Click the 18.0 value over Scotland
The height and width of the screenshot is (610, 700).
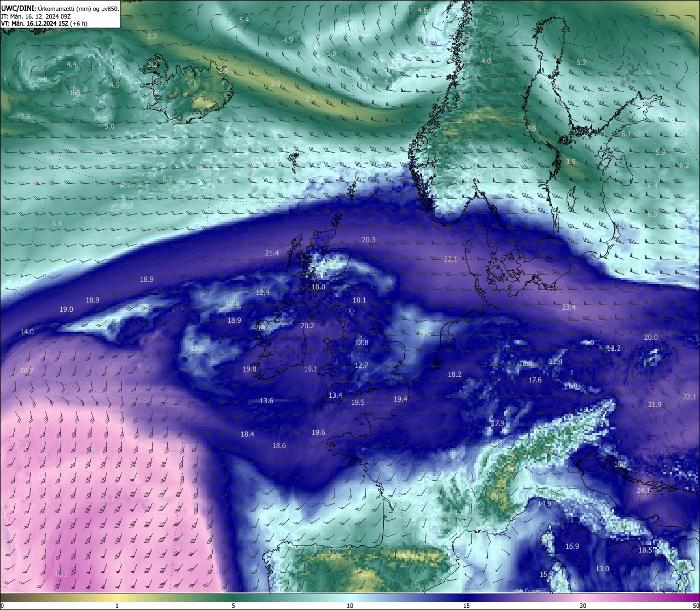point(318,287)
